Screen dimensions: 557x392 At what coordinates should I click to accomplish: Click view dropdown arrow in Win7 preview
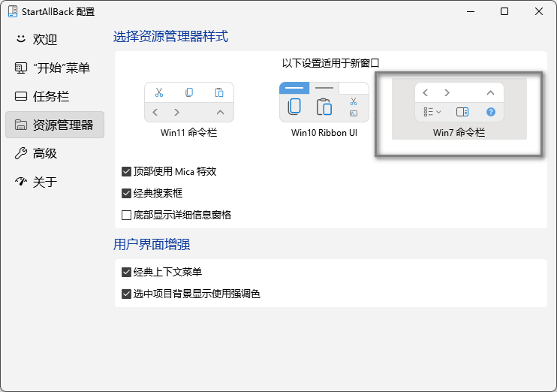coord(438,112)
